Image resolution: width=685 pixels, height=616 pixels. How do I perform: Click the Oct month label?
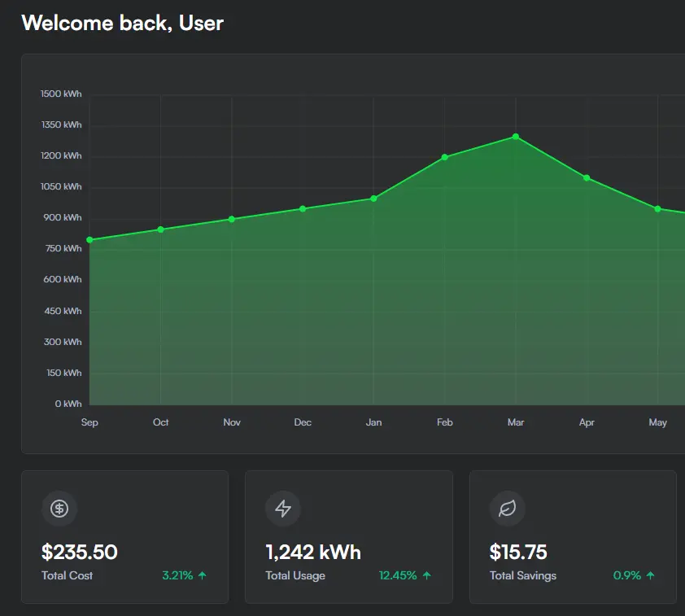coord(161,422)
